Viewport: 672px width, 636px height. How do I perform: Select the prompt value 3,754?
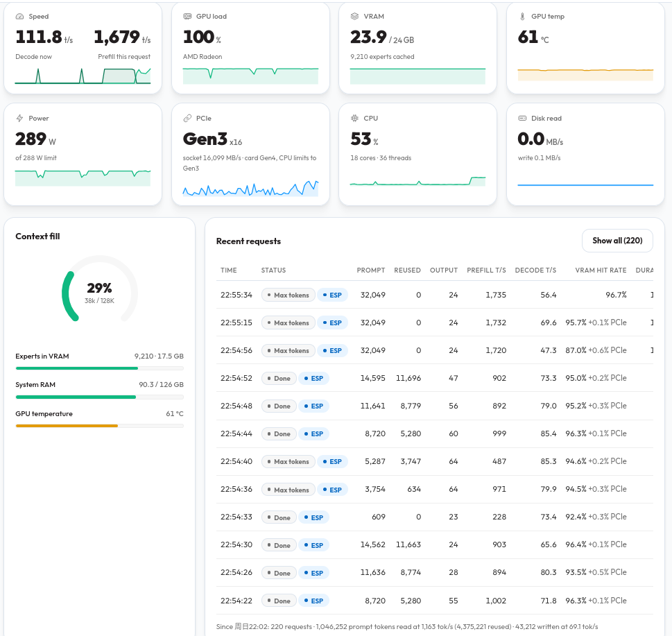[375, 489]
